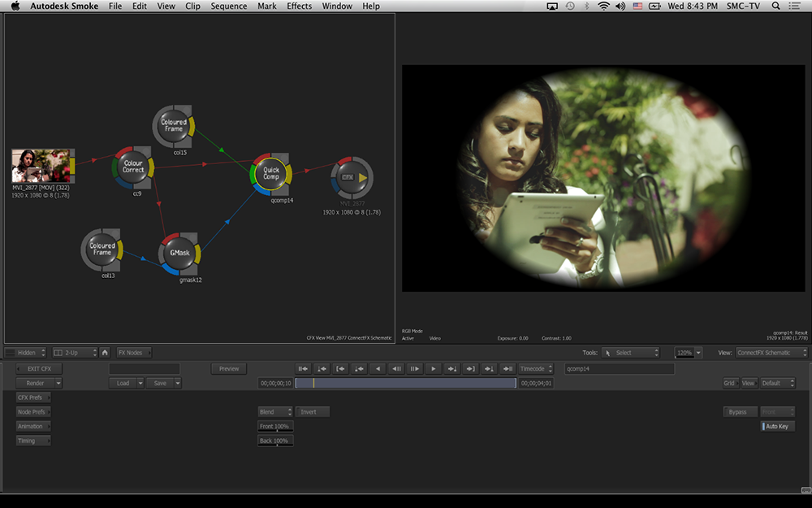Select the MVI_2877 clip thumbnail
Viewport: 812px width, 508px height.
41,165
